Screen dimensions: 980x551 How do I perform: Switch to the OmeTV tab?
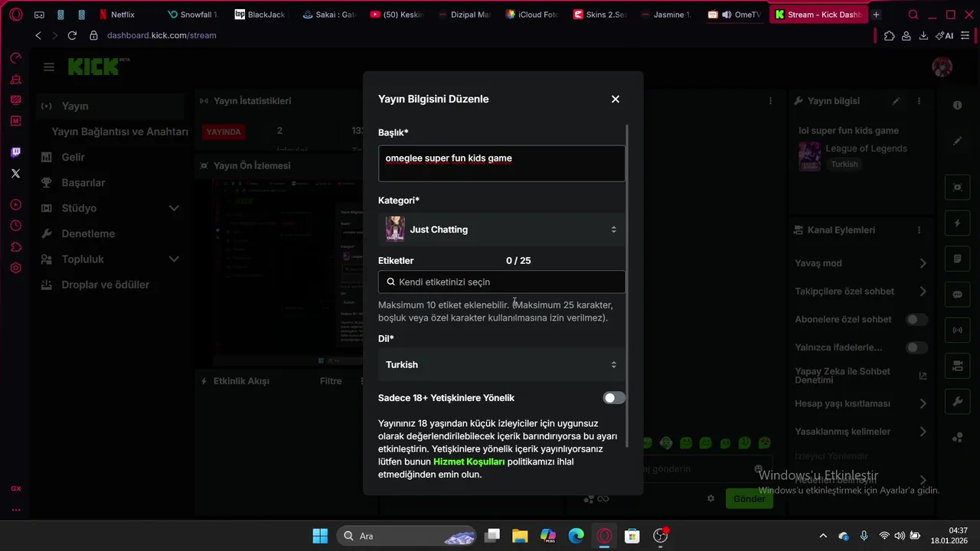click(x=734, y=15)
